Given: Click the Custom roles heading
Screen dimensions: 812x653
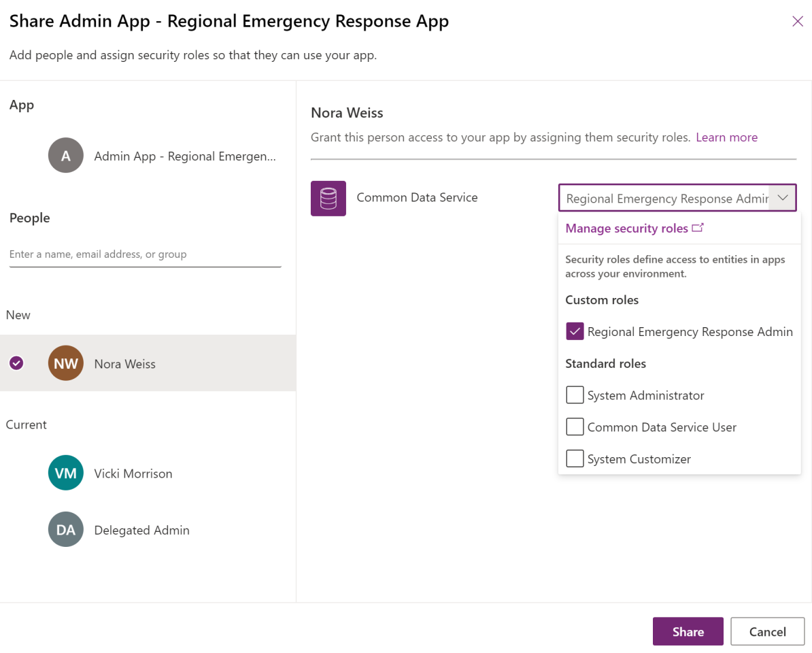Looking at the screenshot, I should [x=602, y=300].
